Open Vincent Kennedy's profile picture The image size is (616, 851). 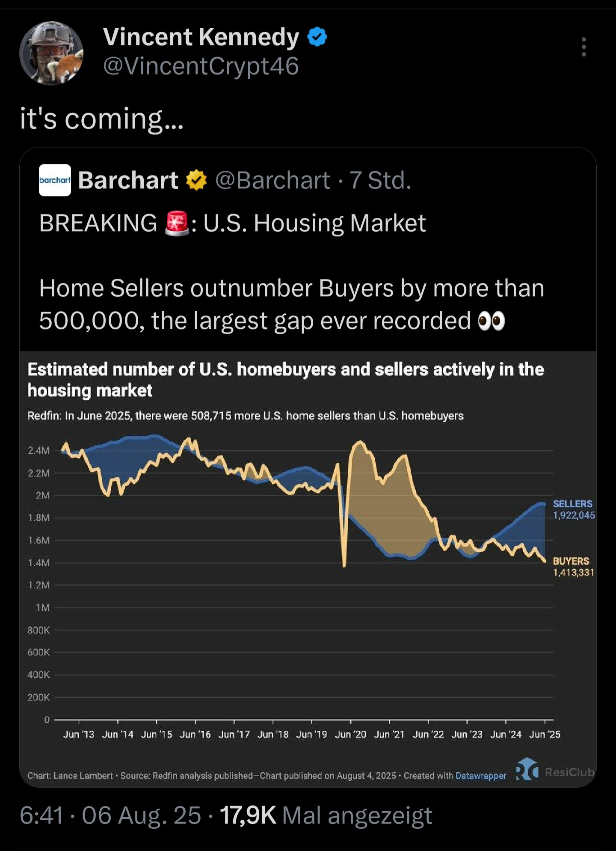pos(51,53)
